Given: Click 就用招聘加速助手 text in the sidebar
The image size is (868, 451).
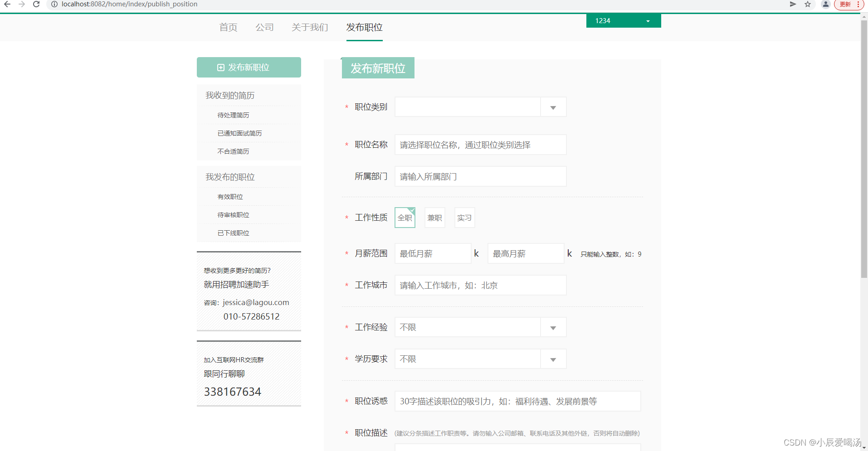Looking at the screenshot, I should [236, 285].
